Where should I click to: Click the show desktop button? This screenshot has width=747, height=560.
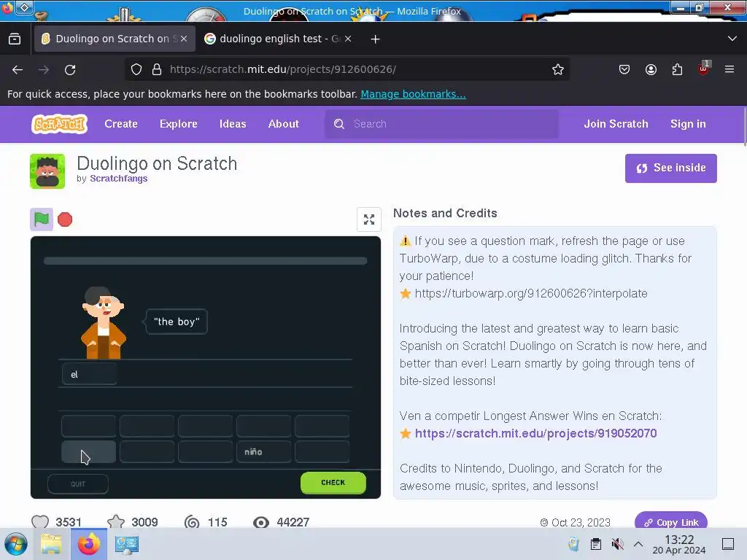click(x=728, y=544)
